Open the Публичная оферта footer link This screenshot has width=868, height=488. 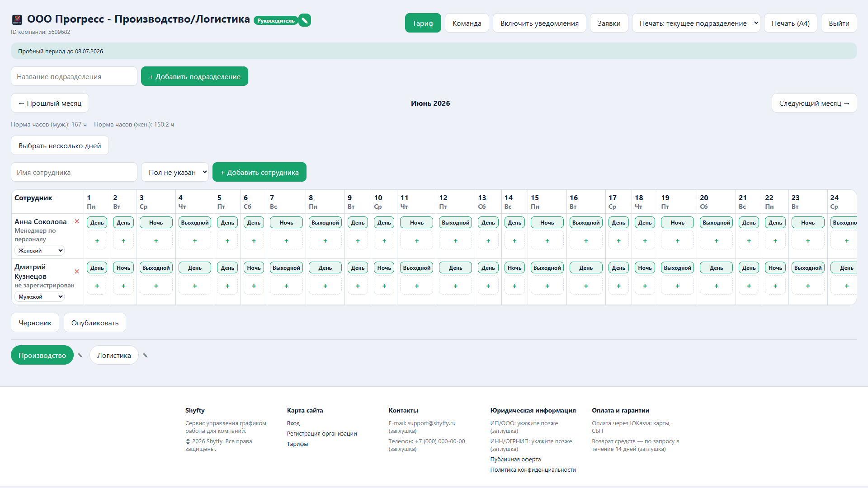coord(515,459)
